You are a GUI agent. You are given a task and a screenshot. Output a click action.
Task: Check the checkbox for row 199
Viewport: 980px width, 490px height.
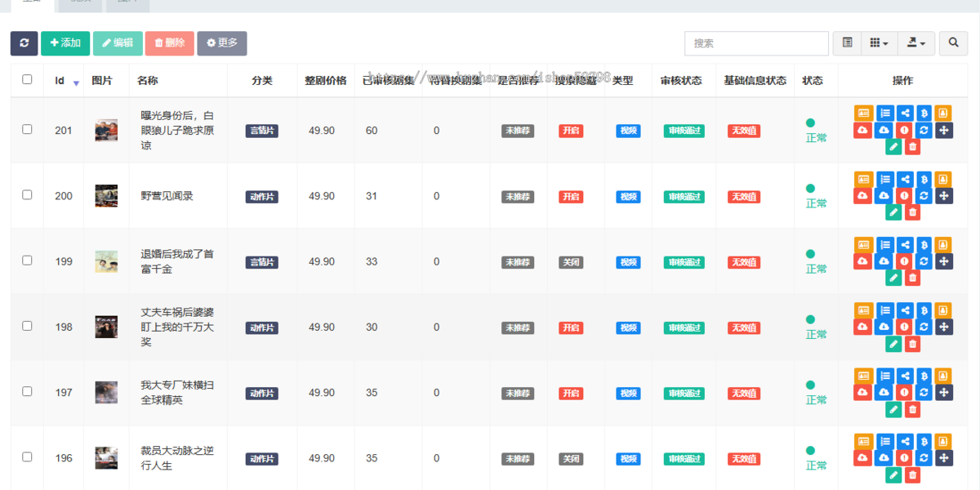(x=27, y=260)
